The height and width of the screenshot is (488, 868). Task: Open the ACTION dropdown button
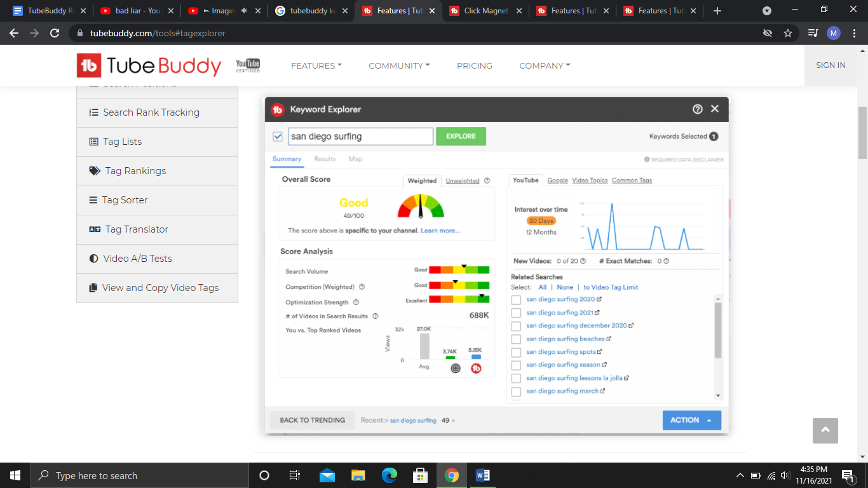(692, 420)
